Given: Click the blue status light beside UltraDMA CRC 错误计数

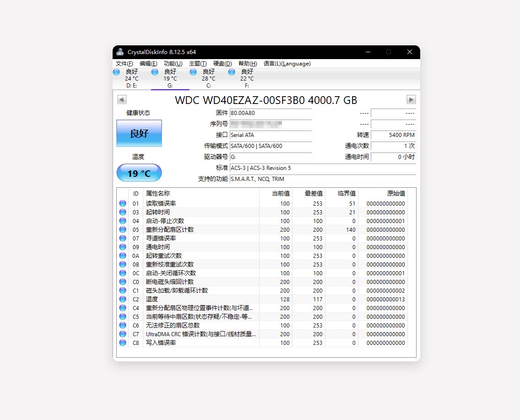Looking at the screenshot, I should point(122,334).
